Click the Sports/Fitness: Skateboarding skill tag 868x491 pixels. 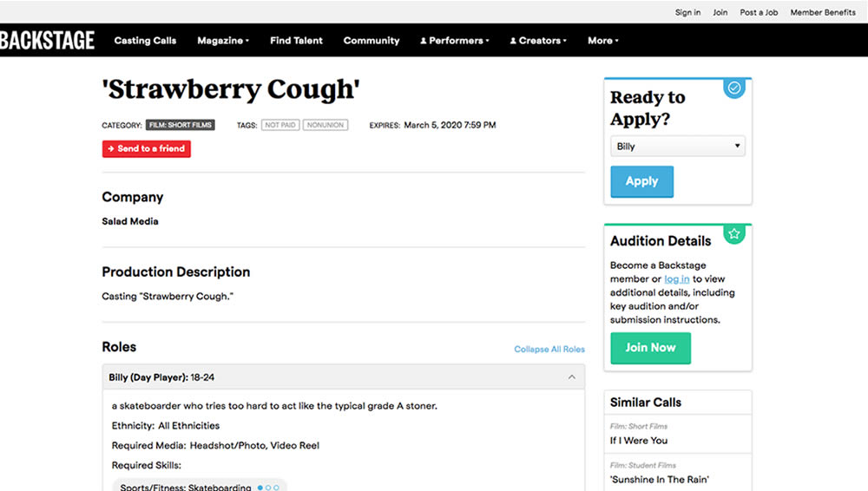pyautogui.click(x=186, y=488)
